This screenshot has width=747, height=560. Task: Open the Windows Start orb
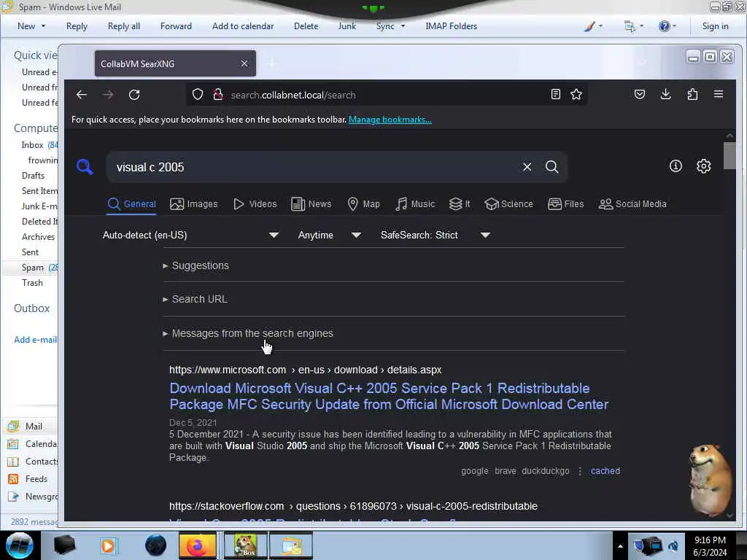pos(20,545)
